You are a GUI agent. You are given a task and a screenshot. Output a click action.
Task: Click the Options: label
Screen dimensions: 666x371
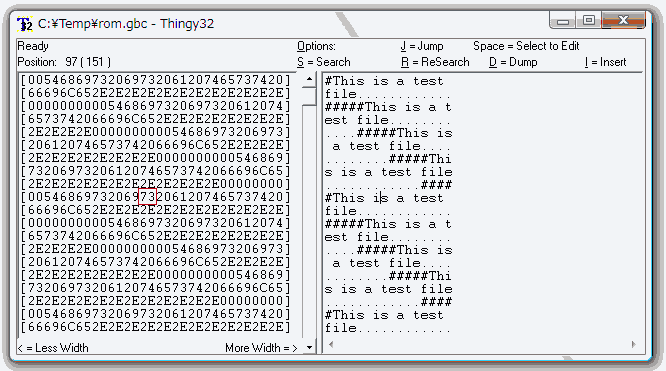point(316,46)
